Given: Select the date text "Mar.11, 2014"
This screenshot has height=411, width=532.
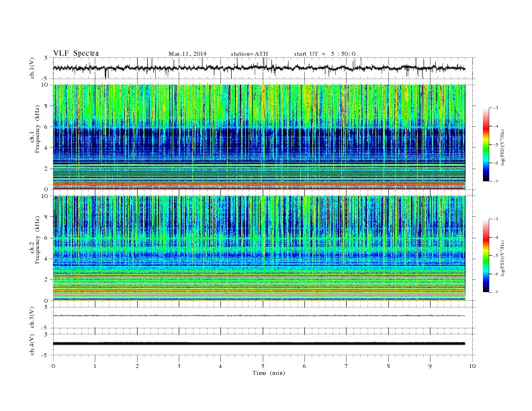Looking at the screenshot, I should coord(187,54).
